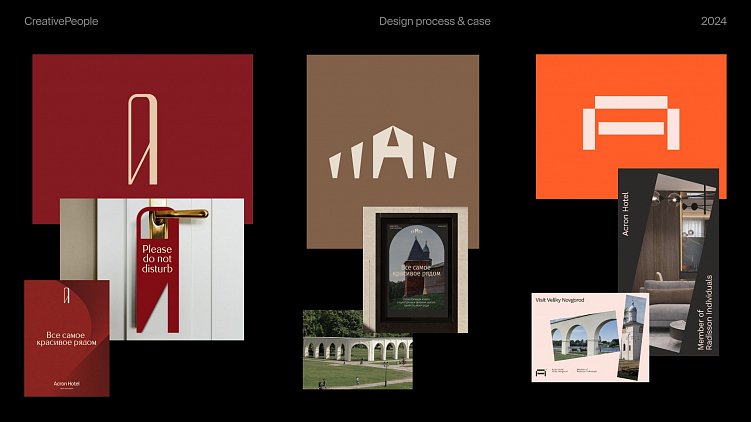Click 'Acron Hotel' text on red brochure

tap(67, 384)
